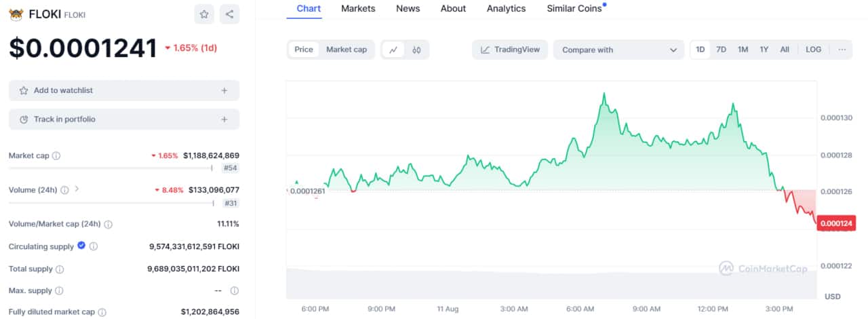Show Fully diluted market cap info icon
The height and width of the screenshot is (319, 868).
pos(102,312)
